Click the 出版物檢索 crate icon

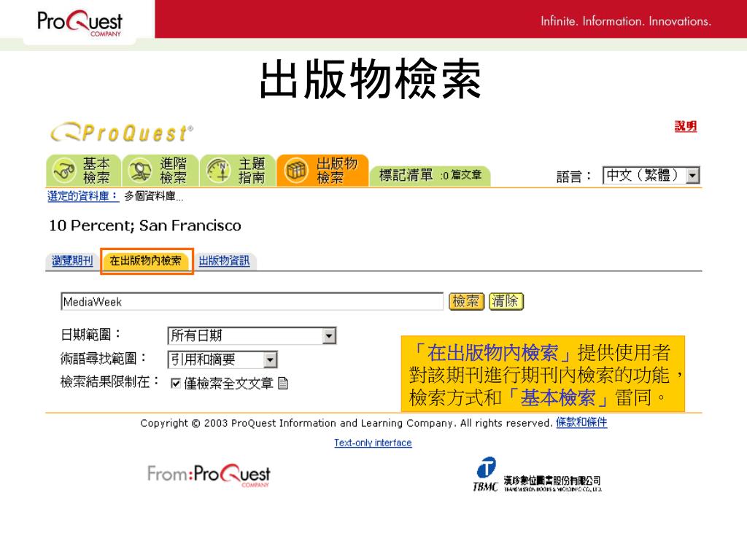click(296, 171)
